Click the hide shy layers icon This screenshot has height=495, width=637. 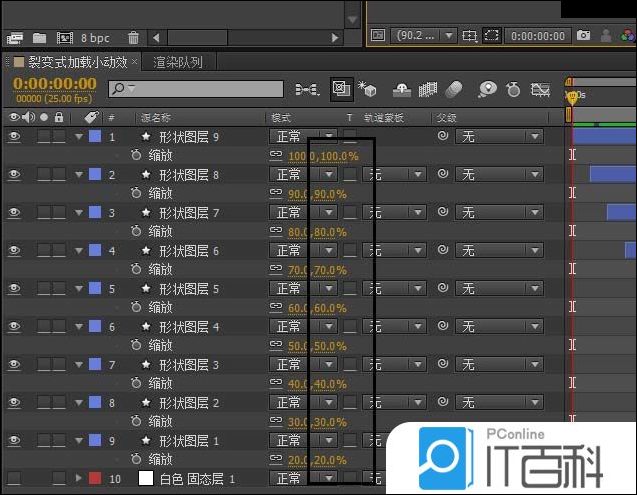click(401, 89)
